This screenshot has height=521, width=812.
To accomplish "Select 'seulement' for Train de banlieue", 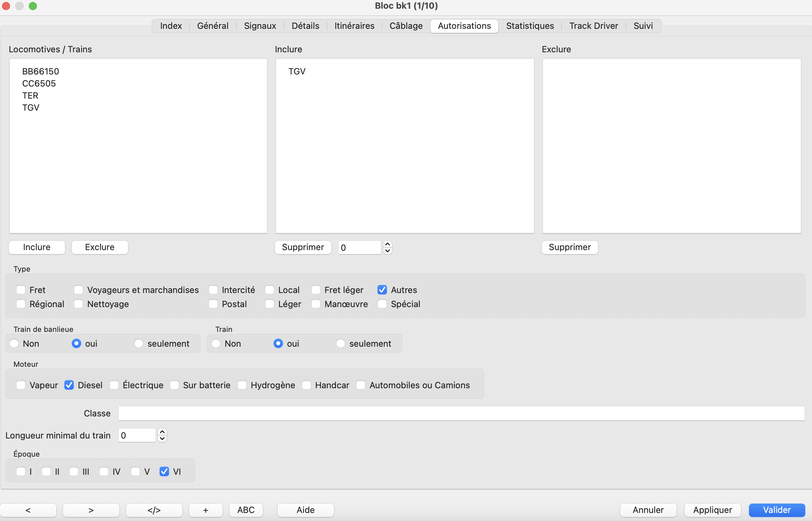I will 139,343.
